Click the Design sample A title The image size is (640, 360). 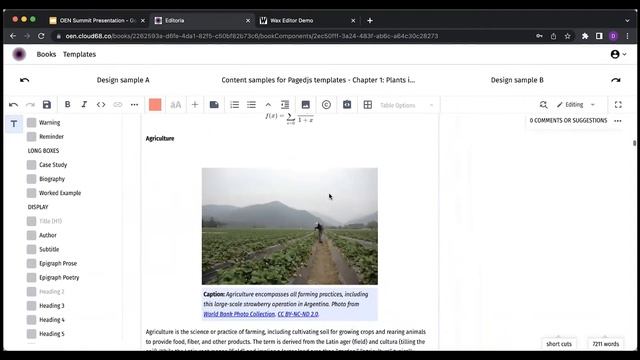click(x=123, y=80)
